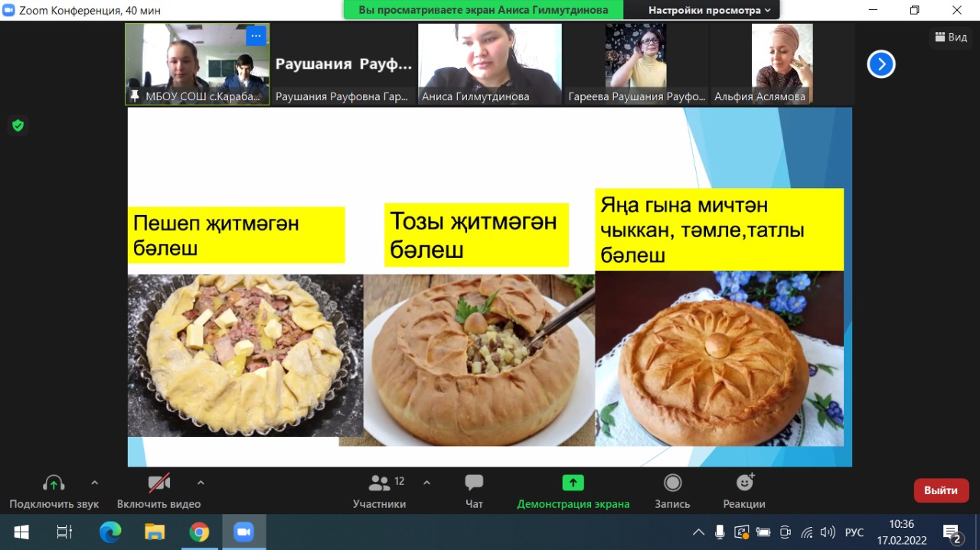
Task: Turn on camera with Включить видео
Action: 158,491
